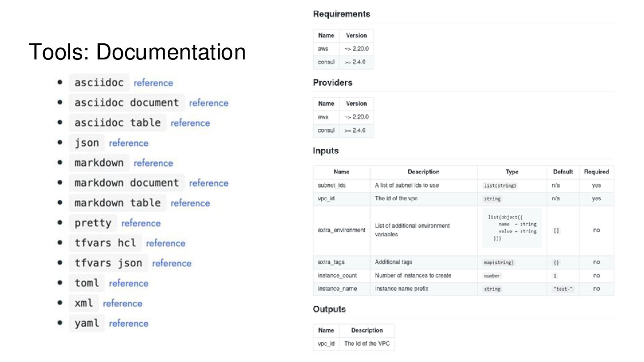This screenshot has height=362, width=644.
Task: Open the markdown table reference link
Action: (190, 203)
